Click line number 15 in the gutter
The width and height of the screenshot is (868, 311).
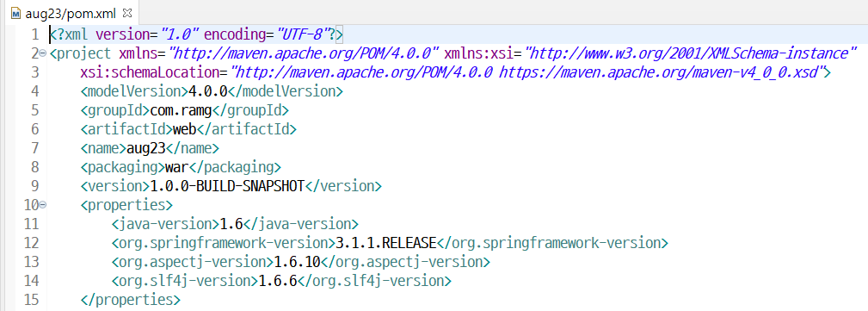coord(32,299)
